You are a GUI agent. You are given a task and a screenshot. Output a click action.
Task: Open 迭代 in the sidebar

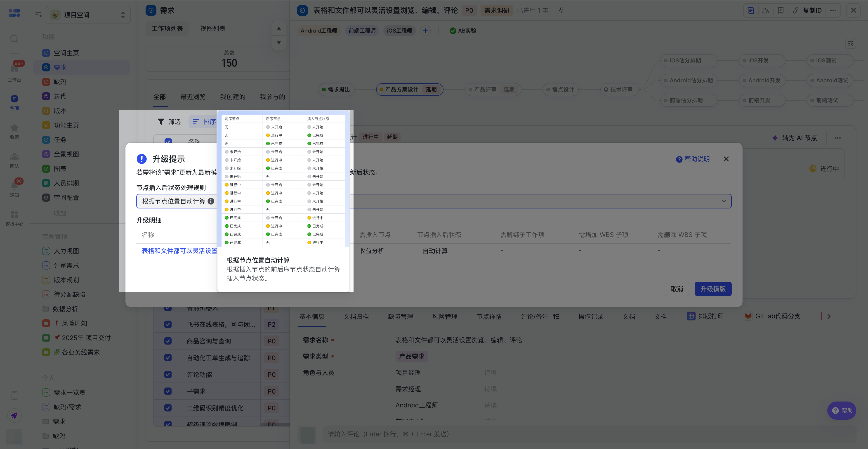coord(81,96)
